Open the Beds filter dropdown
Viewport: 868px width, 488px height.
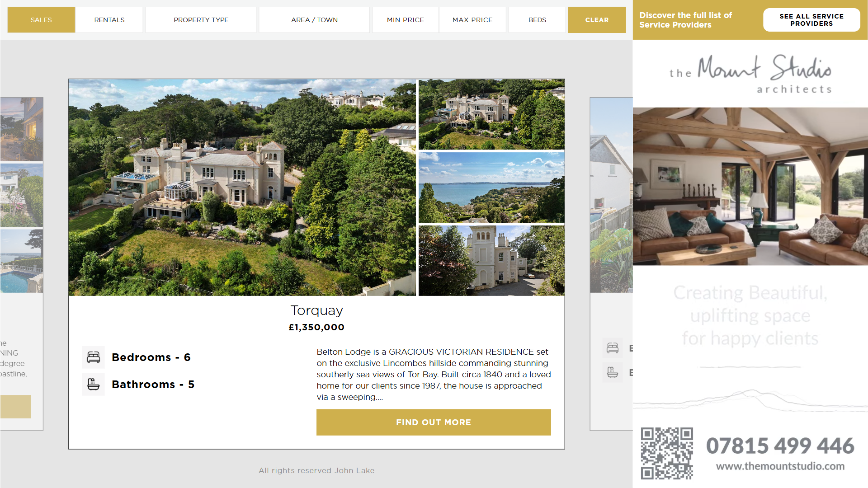[537, 20]
